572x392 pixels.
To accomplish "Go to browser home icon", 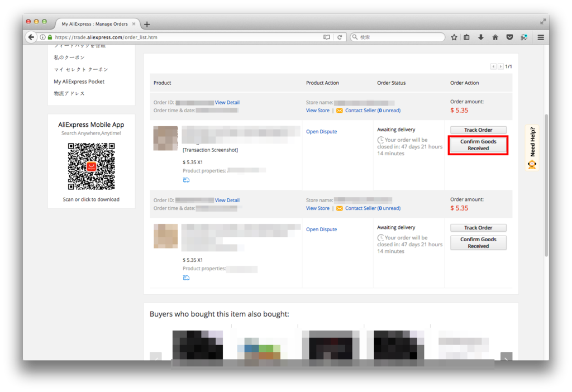I will 495,37.
